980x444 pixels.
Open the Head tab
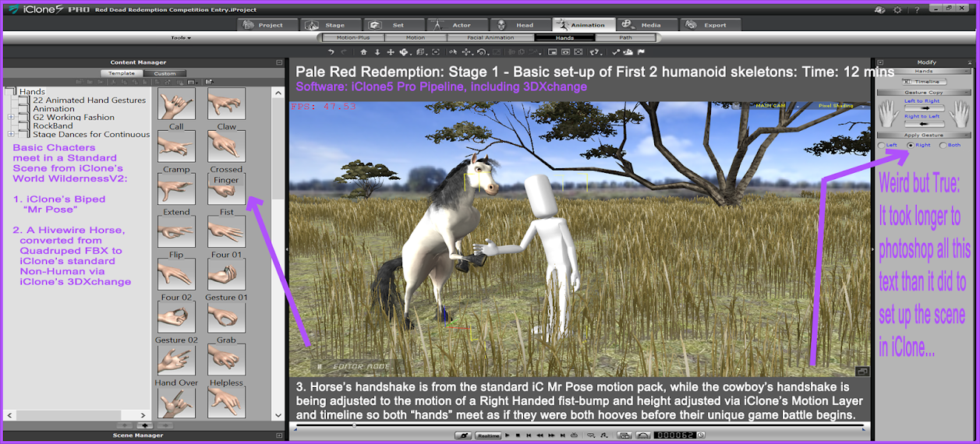(x=522, y=25)
